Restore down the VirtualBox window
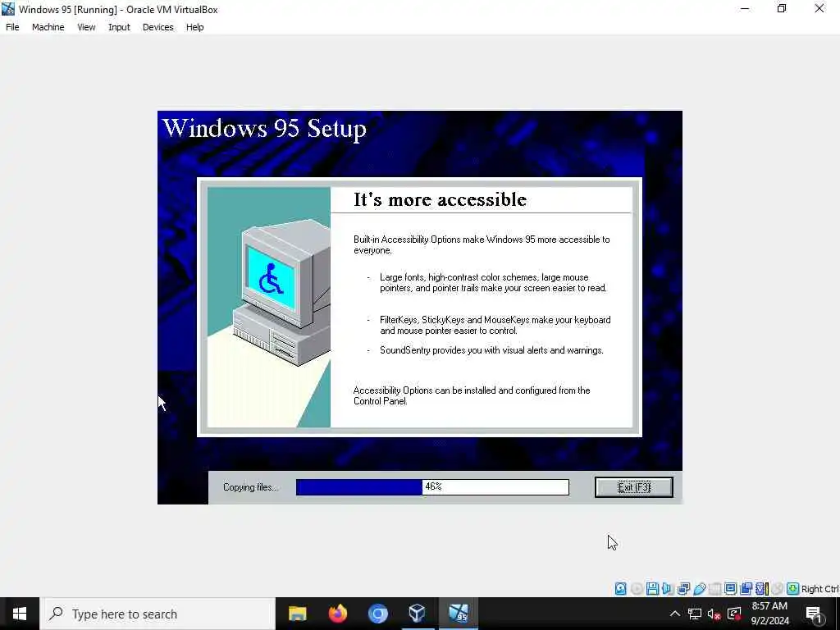840x630 pixels. pyautogui.click(x=782, y=9)
